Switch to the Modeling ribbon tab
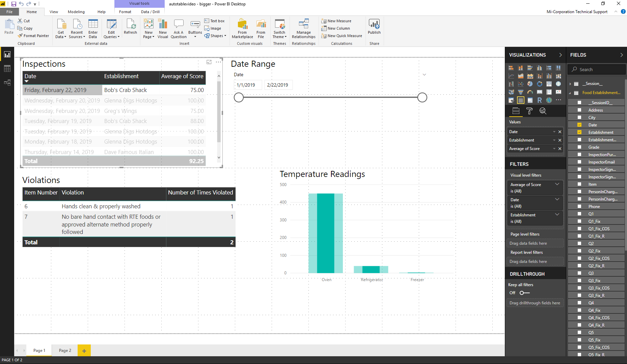 tap(76, 12)
